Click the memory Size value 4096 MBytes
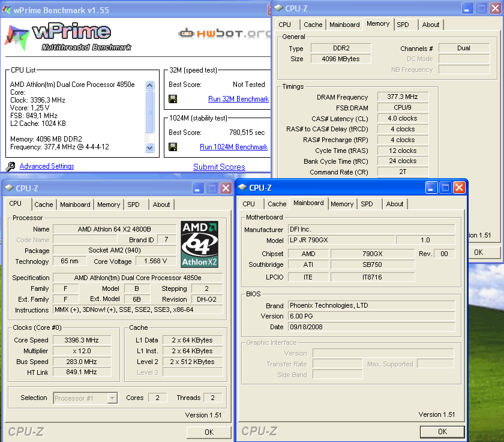 coord(341,59)
